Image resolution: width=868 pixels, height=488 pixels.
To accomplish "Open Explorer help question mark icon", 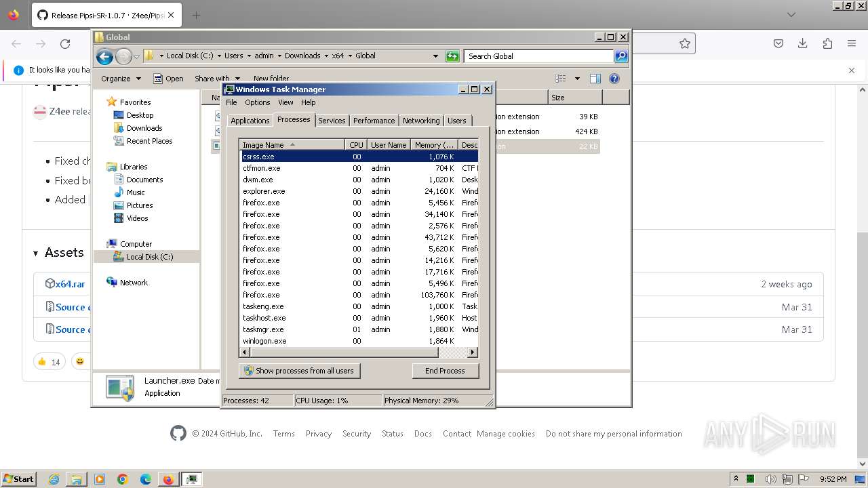I will [x=614, y=79].
